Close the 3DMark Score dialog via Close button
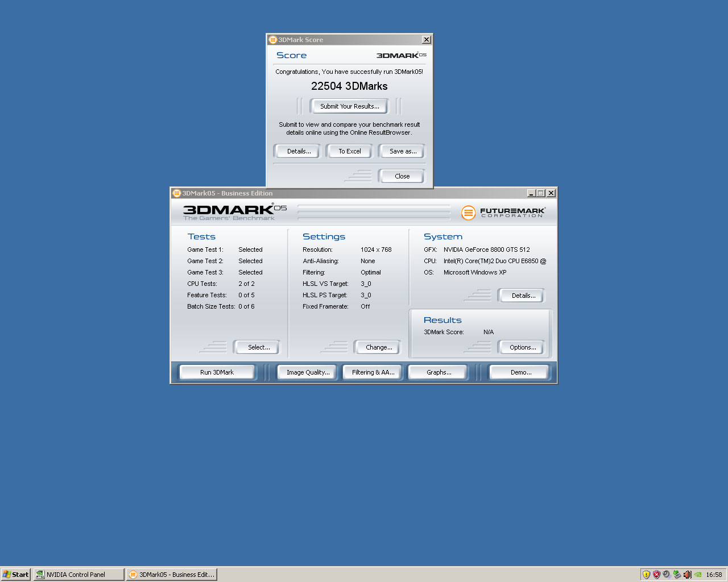Image resolution: width=728 pixels, height=582 pixels. coord(402,176)
